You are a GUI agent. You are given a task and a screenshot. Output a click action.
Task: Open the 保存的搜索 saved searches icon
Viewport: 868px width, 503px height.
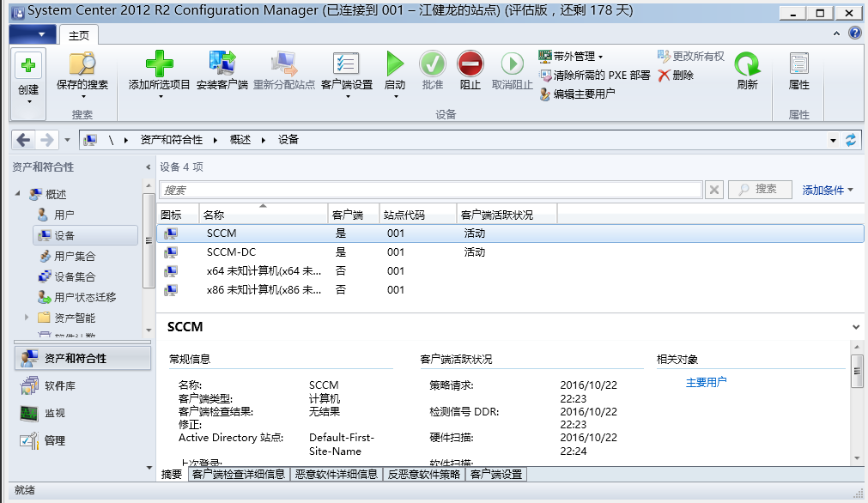click(82, 64)
